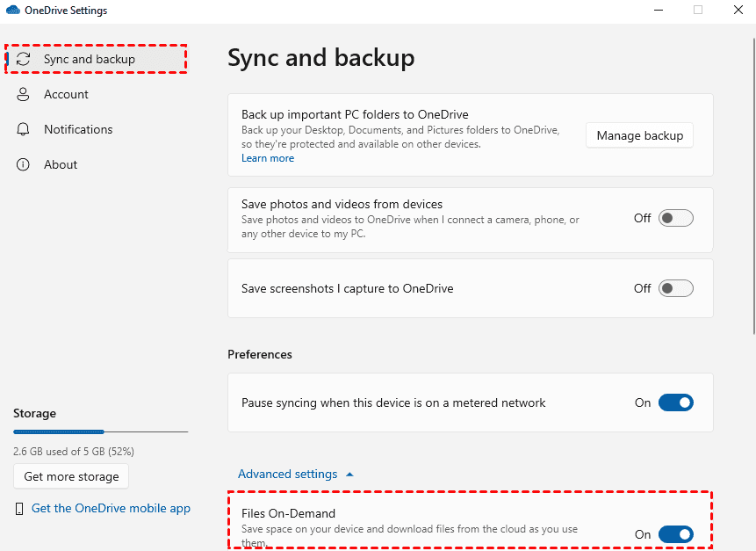Open the Learn more link
Screen dimensions: 756x551
268,158
